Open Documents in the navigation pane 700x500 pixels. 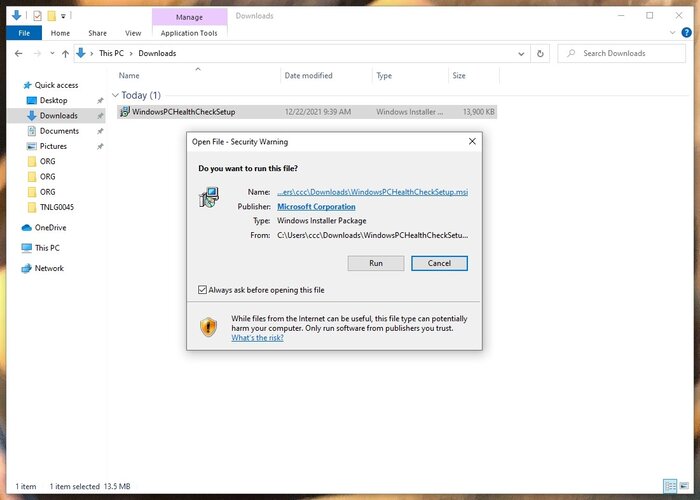coord(59,131)
